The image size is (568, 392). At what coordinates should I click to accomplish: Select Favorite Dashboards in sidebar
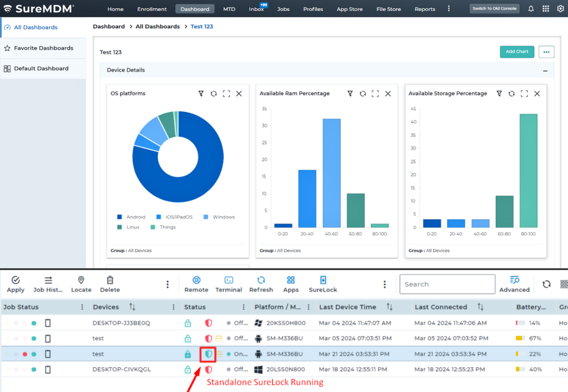(43, 48)
